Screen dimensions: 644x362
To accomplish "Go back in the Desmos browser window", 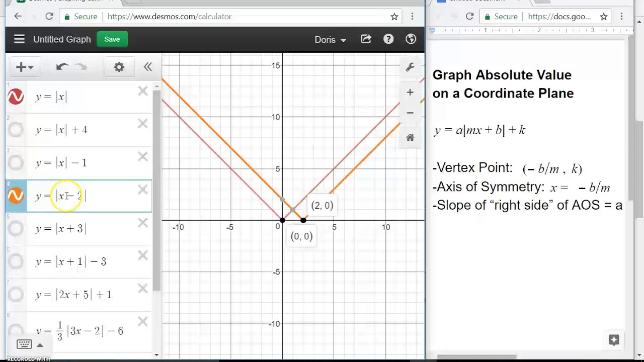I will tap(18, 17).
